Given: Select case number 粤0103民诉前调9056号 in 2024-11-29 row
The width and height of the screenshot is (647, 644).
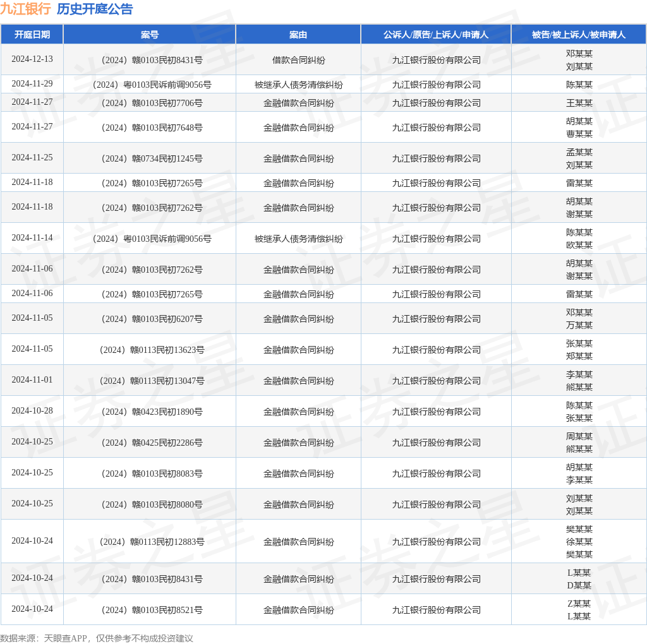Looking at the screenshot, I should [x=152, y=85].
